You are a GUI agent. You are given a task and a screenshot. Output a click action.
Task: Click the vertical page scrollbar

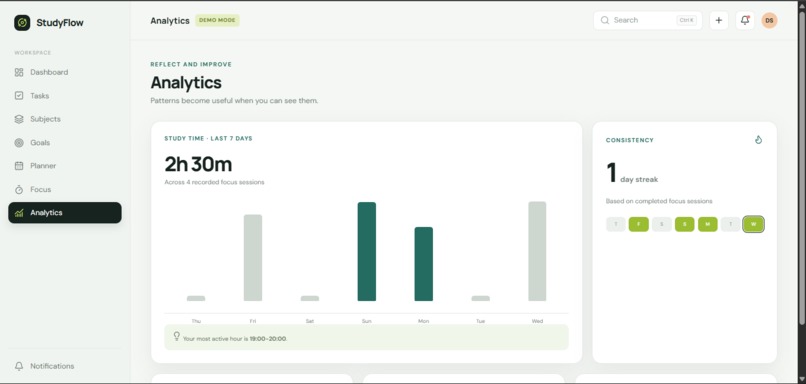pos(802,170)
